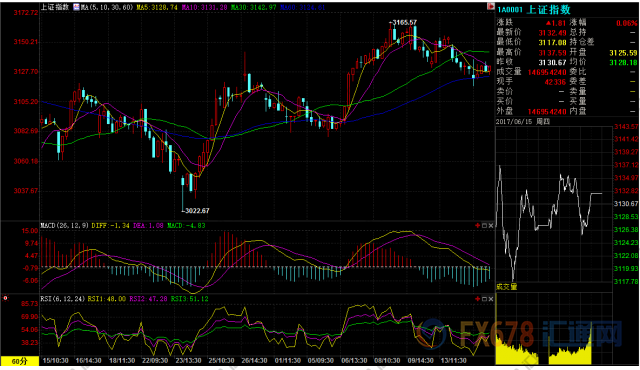The height and width of the screenshot is (370, 640).
Task: Open the MA indicator settings icon
Action: pos(76,7)
